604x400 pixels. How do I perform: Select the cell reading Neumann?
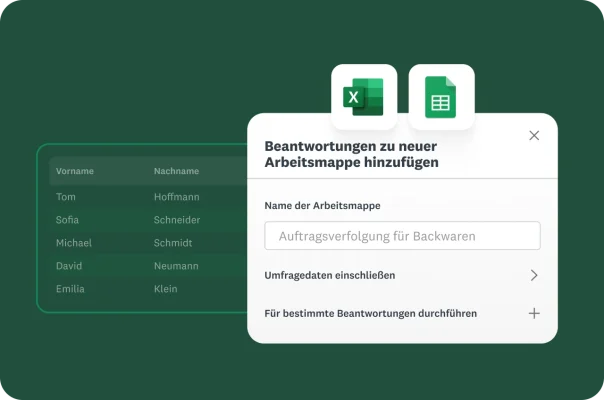pos(176,266)
